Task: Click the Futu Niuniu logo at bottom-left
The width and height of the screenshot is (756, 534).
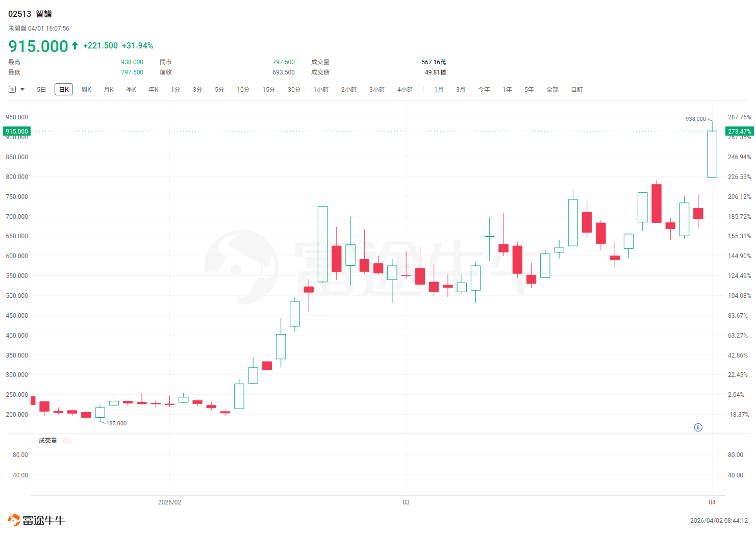Action: [36, 520]
